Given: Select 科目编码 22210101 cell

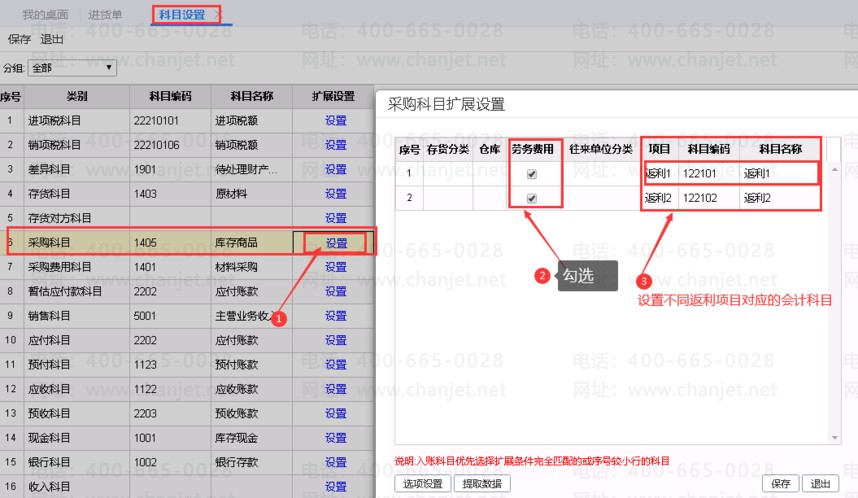Looking at the screenshot, I should (x=170, y=120).
